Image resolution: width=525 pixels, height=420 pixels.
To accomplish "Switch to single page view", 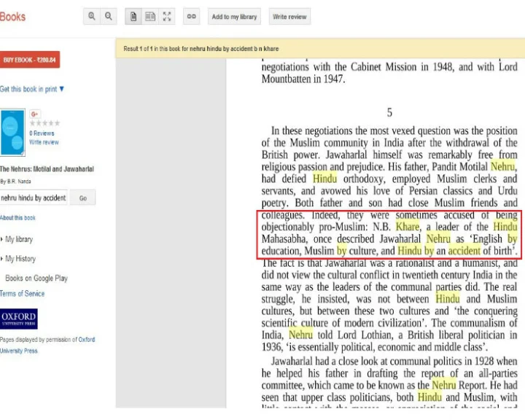I will coord(133,17).
